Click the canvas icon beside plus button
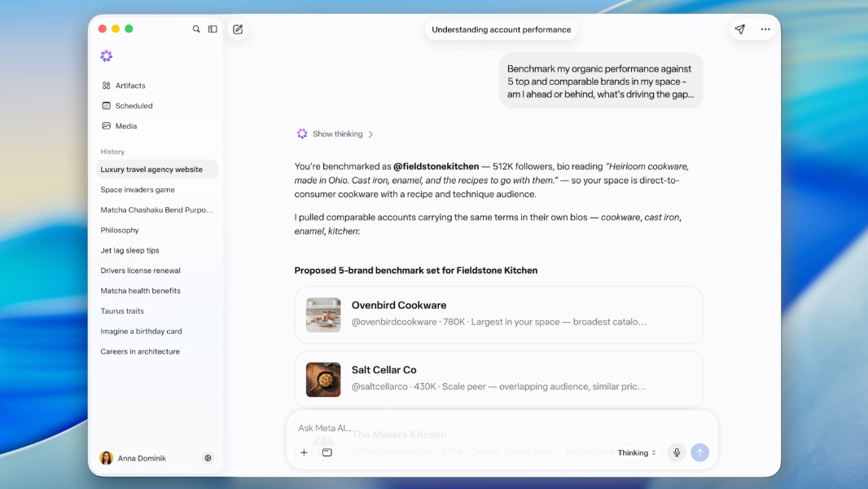Viewport: 868px width, 489px height. [327, 452]
